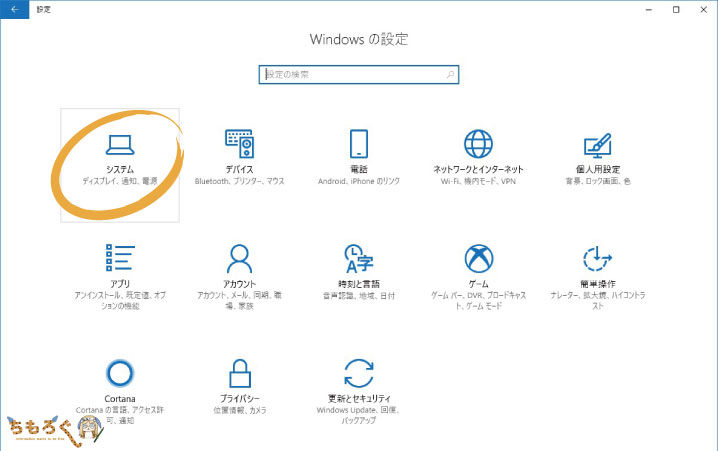Click the 更新とセキュリティ label text

pyautogui.click(x=359, y=399)
